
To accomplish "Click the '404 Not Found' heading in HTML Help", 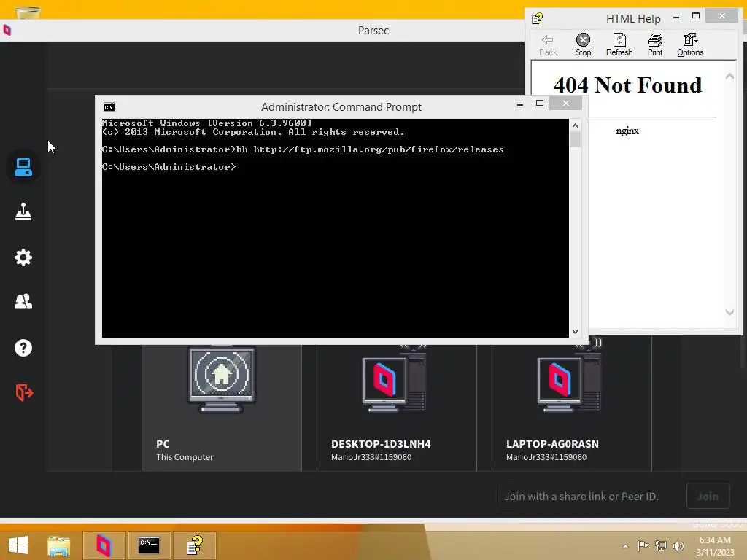I will pos(628,86).
